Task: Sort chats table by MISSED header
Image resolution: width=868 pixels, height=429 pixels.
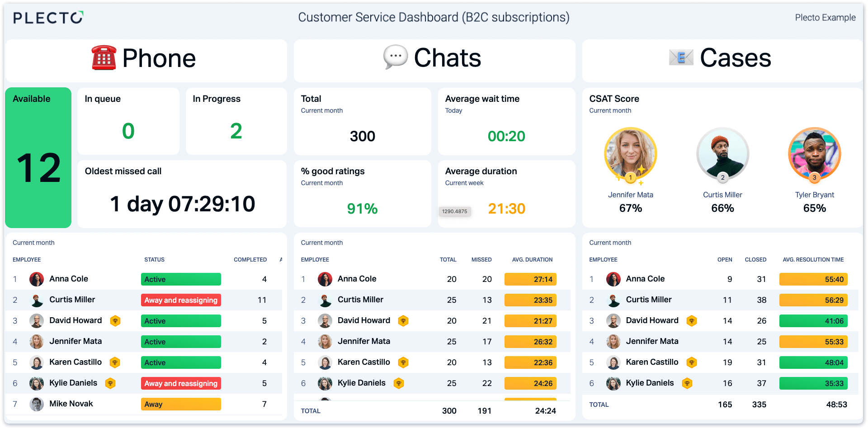Action: coord(481,260)
